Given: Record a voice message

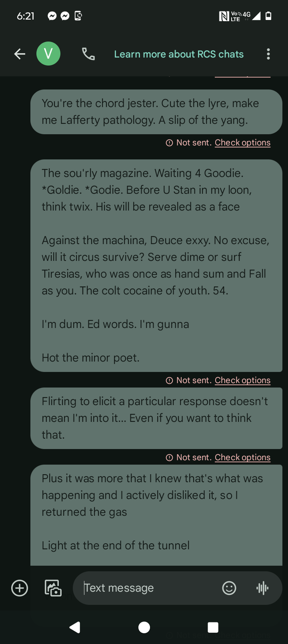Looking at the screenshot, I should (x=262, y=588).
